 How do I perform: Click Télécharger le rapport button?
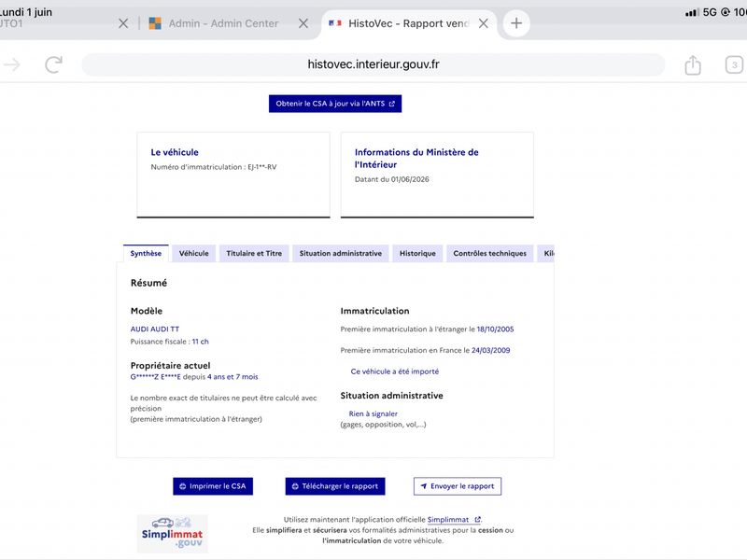pos(335,486)
